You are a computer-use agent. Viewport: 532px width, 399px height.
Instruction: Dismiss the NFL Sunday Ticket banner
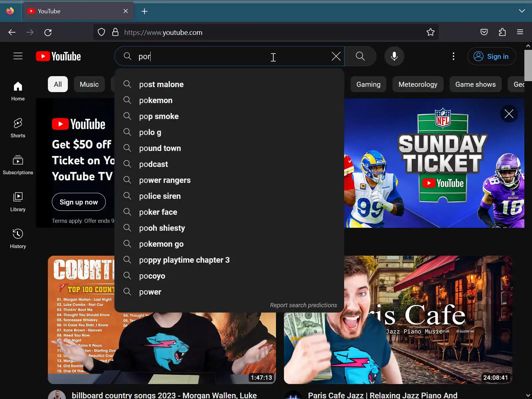coord(509,114)
